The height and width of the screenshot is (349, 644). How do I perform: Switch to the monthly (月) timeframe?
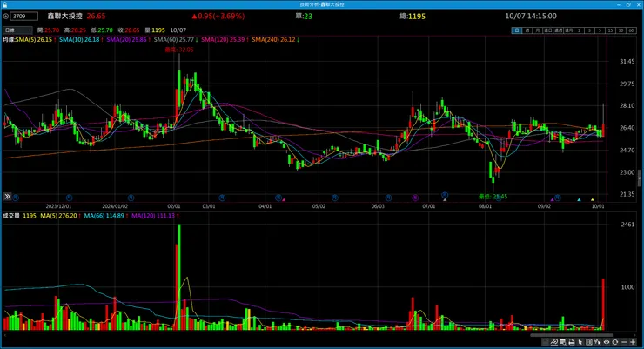click(538, 30)
